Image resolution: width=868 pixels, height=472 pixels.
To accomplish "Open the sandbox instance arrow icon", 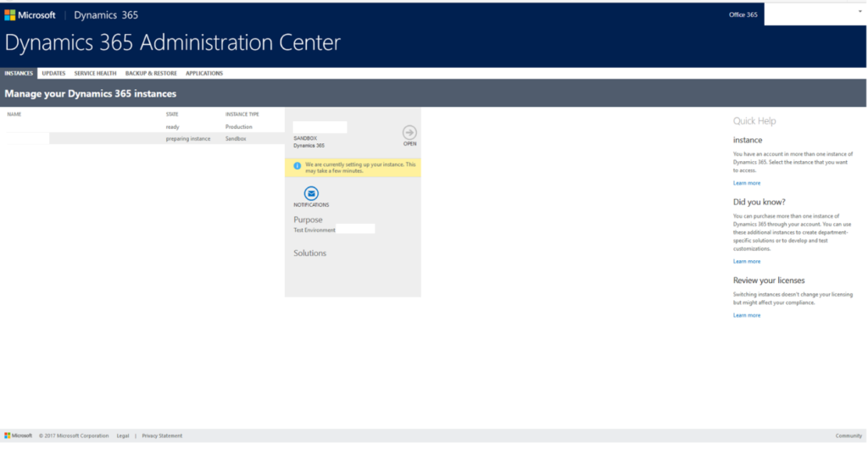I will pos(409,133).
